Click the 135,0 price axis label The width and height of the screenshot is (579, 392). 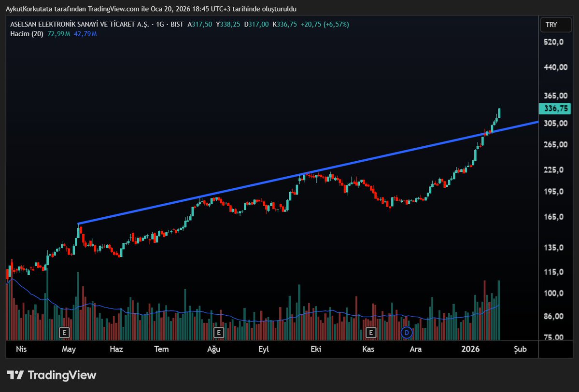tap(554, 248)
